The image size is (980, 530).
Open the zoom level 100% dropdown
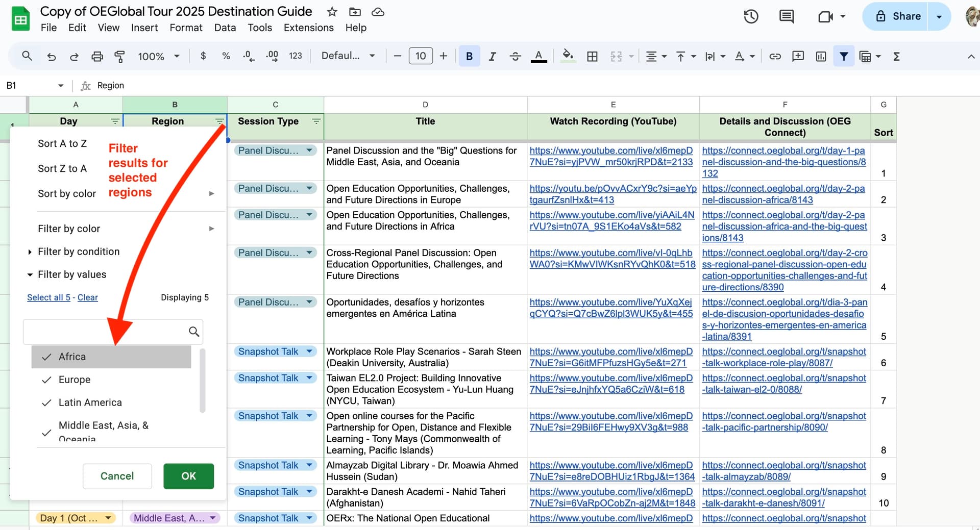point(158,56)
